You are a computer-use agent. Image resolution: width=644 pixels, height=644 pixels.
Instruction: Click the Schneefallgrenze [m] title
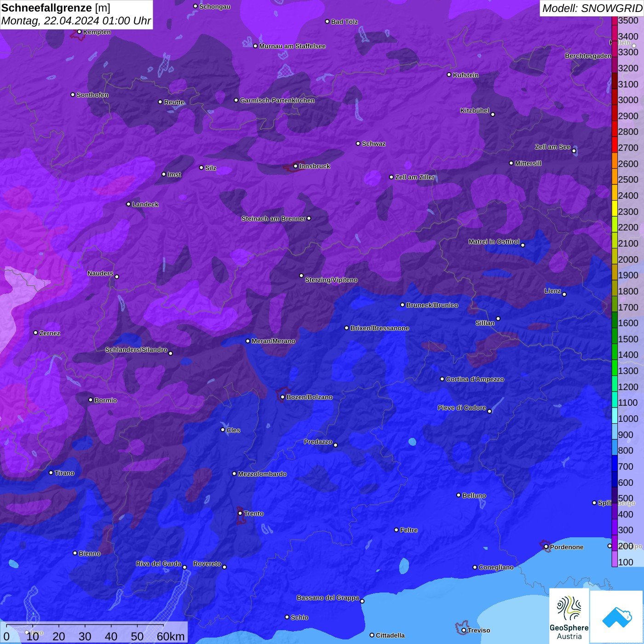(x=56, y=8)
